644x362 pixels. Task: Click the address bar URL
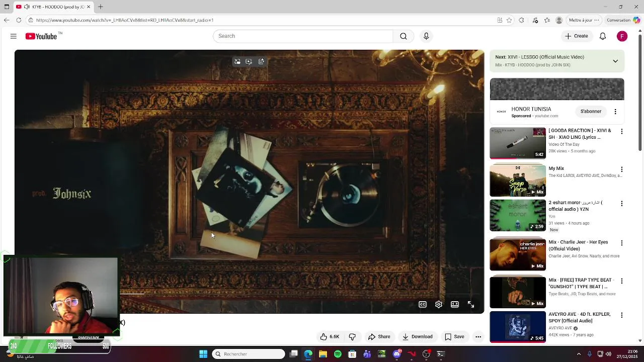[125, 20]
